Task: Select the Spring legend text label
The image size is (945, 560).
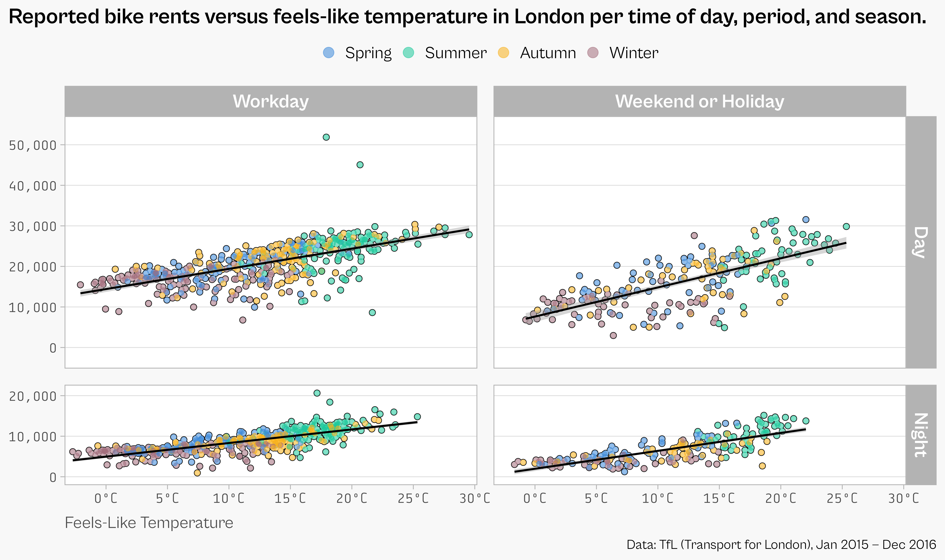Action: [368, 53]
